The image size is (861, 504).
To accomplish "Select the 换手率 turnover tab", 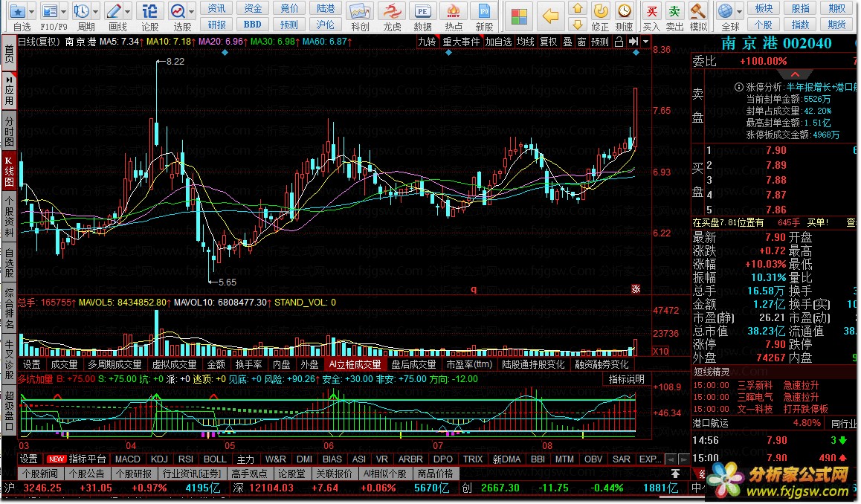I will [x=249, y=364].
